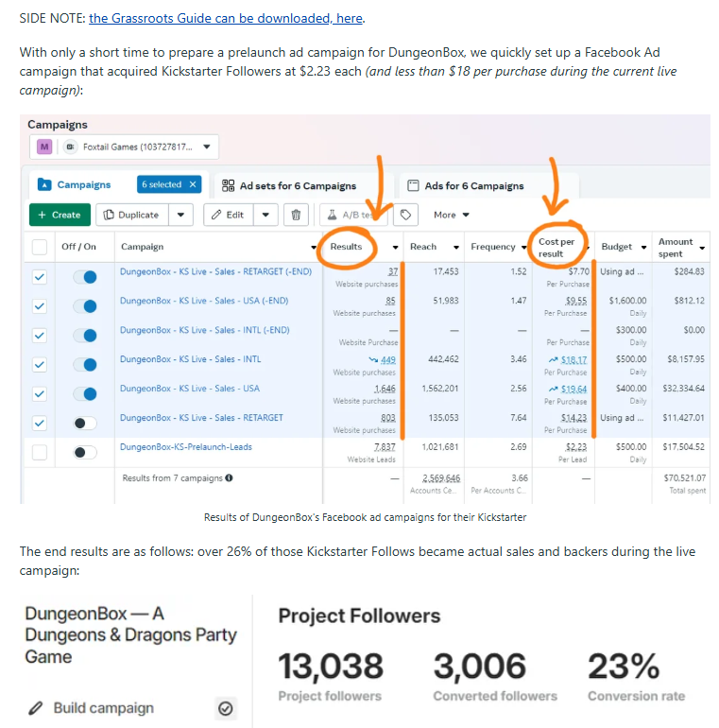
Task: Tick the select-all checkbox in table header
Action: click(40, 247)
